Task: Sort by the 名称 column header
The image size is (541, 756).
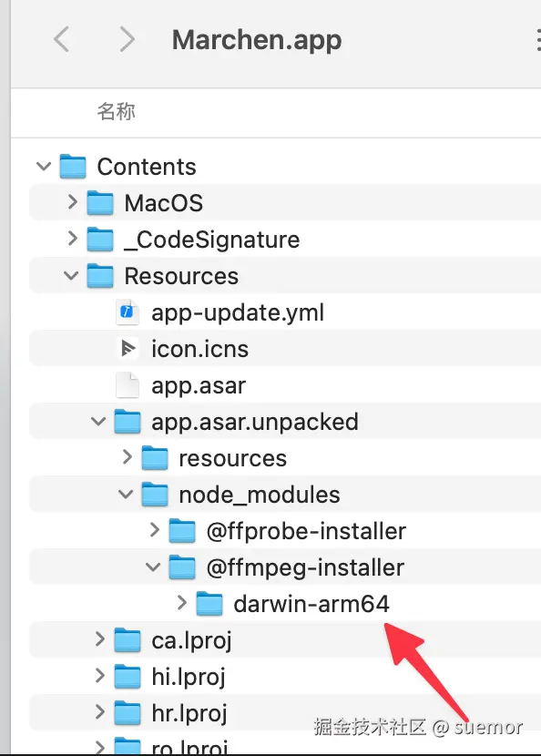Action: coord(116,111)
